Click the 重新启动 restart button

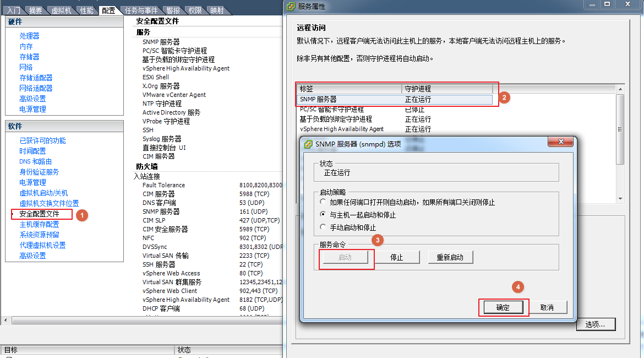(x=450, y=257)
